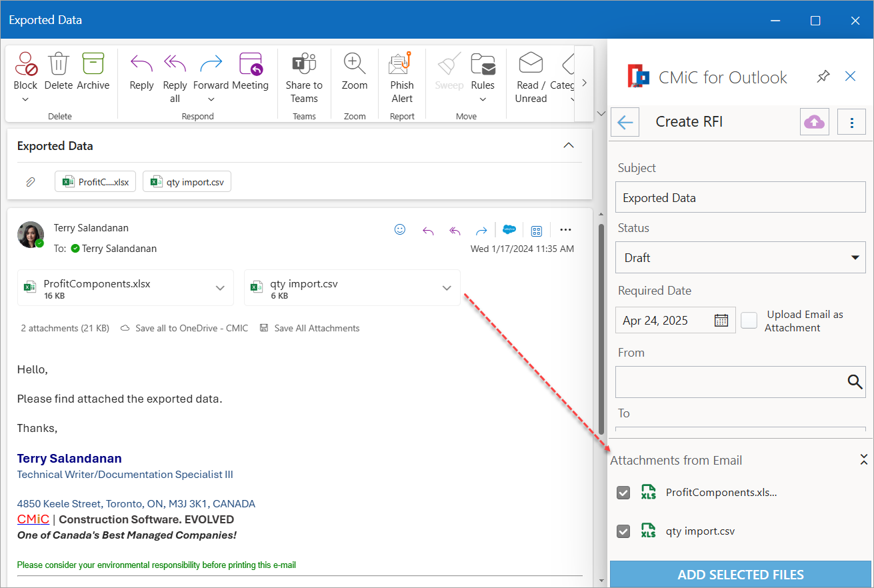This screenshot has width=874, height=588.
Task: Search the From field magnifier
Action: (855, 381)
